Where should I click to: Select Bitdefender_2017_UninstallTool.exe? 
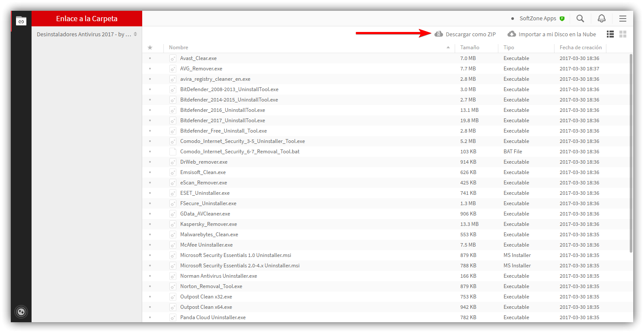point(223,121)
